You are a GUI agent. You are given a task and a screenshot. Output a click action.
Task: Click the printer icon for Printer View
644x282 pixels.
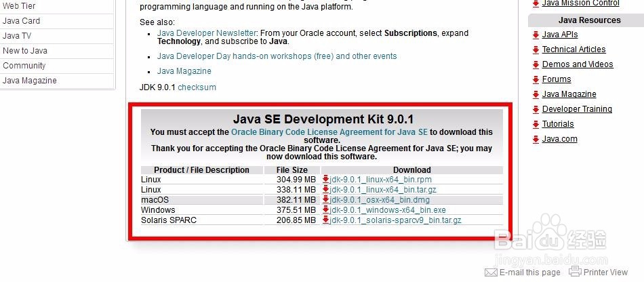[575, 271]
